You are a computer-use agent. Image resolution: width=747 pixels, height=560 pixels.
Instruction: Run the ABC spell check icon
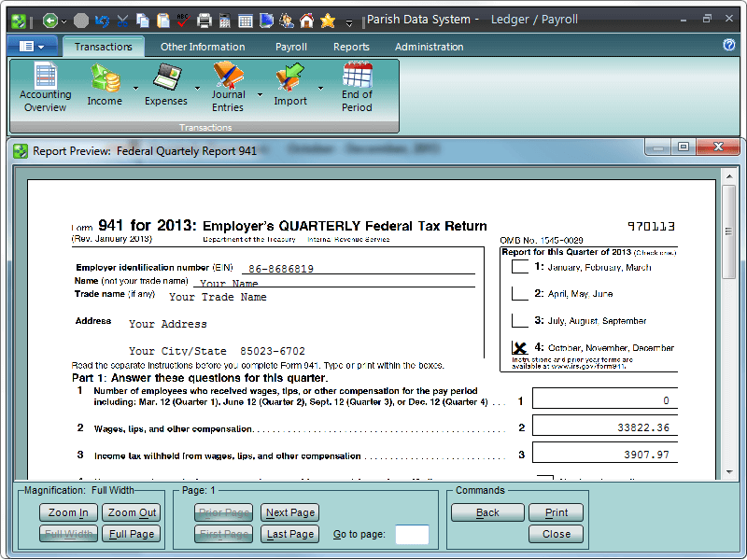183,21
